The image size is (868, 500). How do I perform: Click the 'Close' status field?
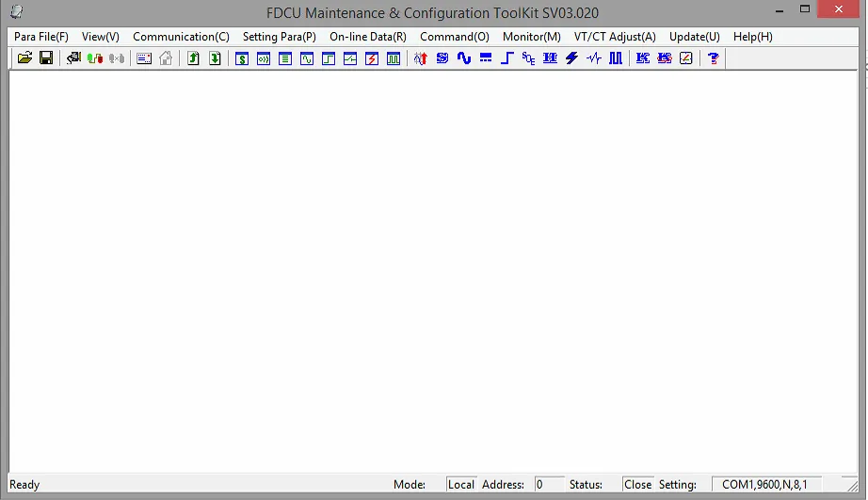(x=637, y=485)
